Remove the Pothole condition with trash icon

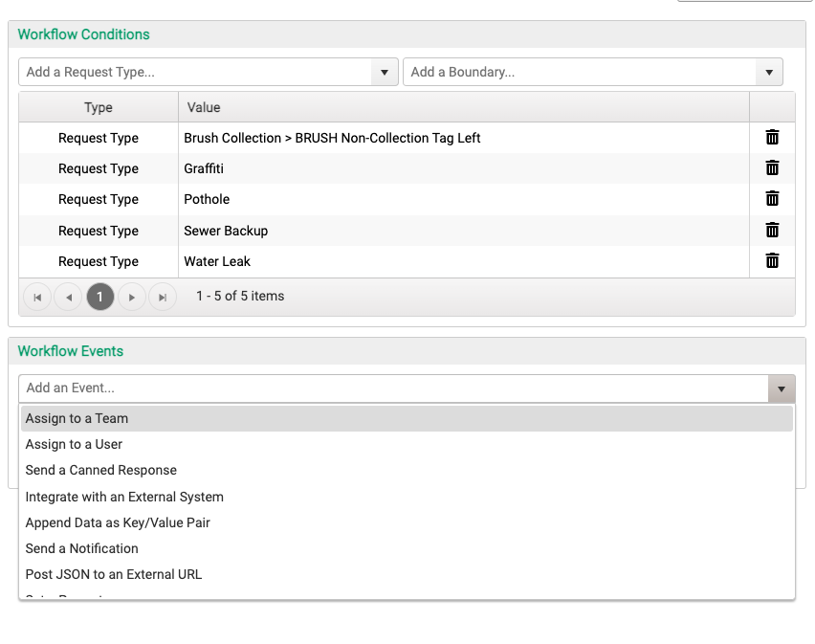click(772, 199)
